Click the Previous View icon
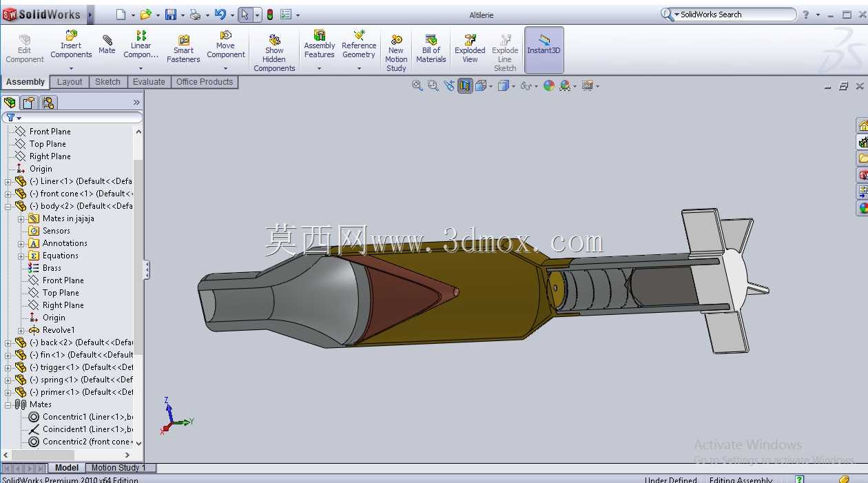Viewport: 868px width, 483px height. 449,85
